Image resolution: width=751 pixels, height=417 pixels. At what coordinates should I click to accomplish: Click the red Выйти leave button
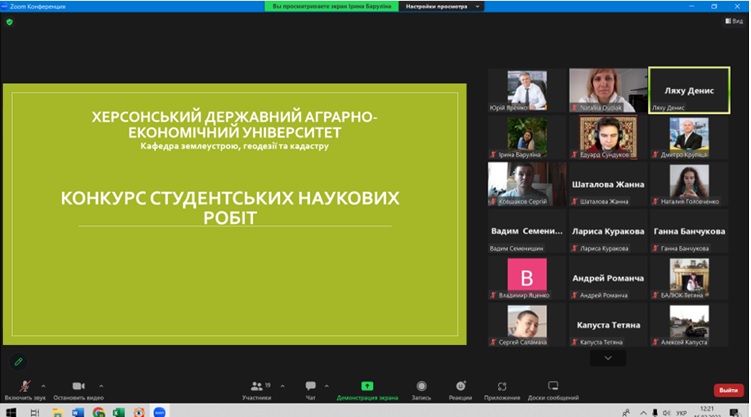click(728, 390)
